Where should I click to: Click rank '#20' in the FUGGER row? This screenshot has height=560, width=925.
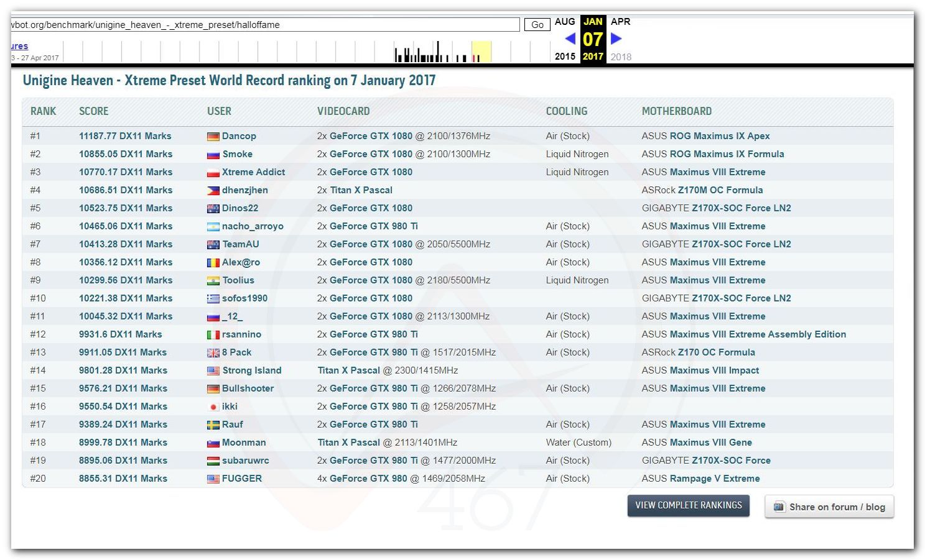38,479
